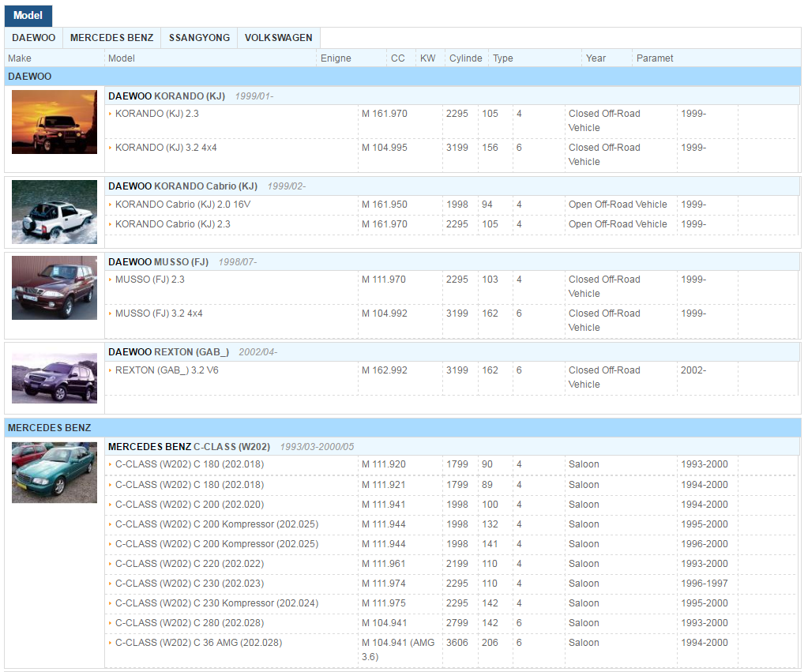Click the MERCEDES BENZ C-CLASS (W202) heading

click(189, 447)
